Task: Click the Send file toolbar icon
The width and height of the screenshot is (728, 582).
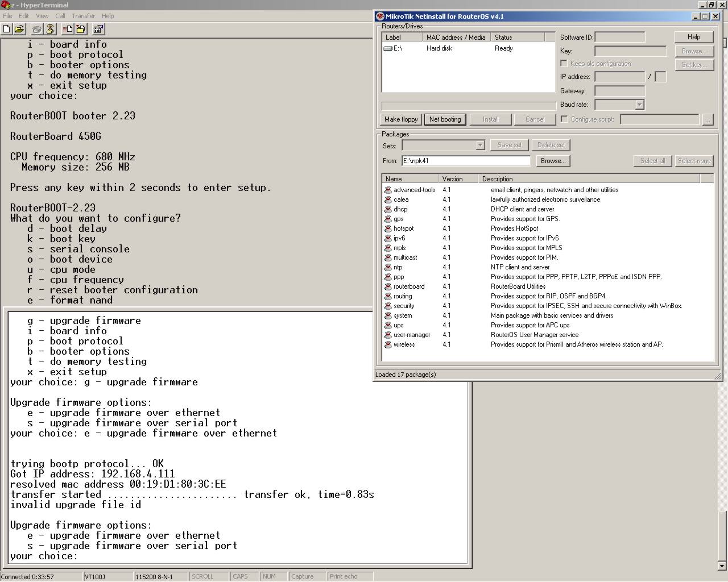Action: pos(68,29)
